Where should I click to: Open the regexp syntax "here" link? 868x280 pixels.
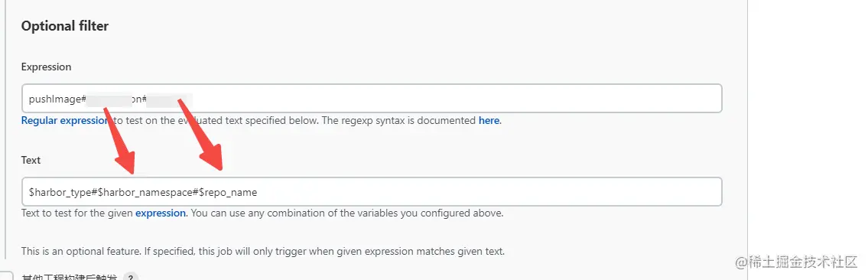[489, 120]
